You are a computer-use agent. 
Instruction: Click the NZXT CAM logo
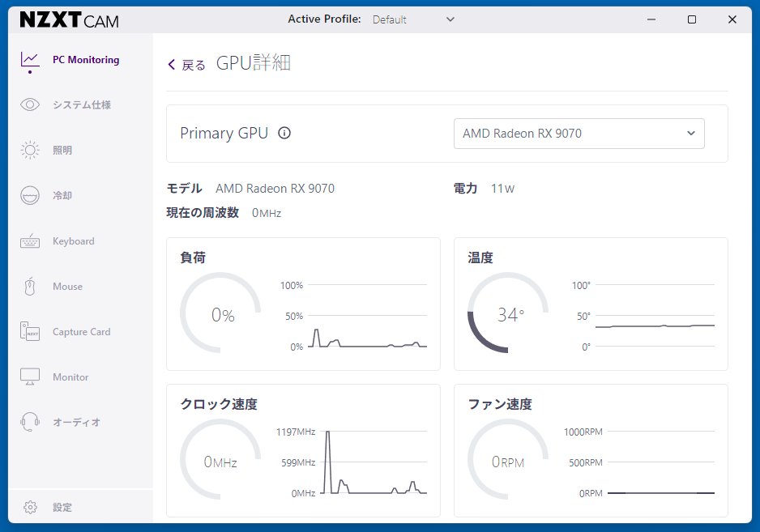pyautogui.click(x=69, y=20)
